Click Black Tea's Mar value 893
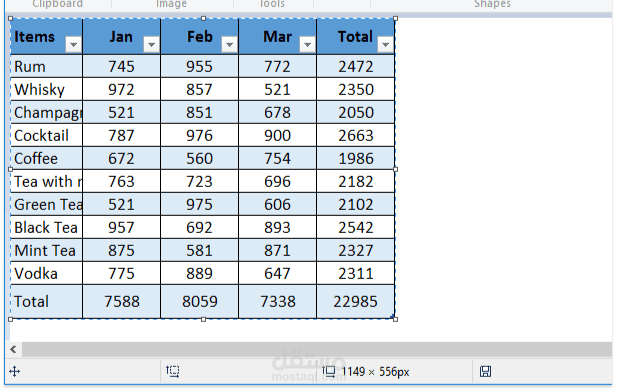 click(x=278, y=227)
